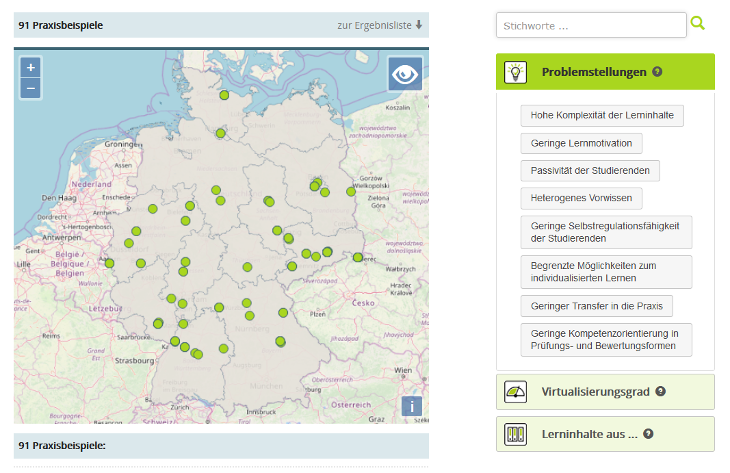730x473 pixels.
Task: Expand the Virtualisierungsgrad filter section
Action: coord(597,392)
